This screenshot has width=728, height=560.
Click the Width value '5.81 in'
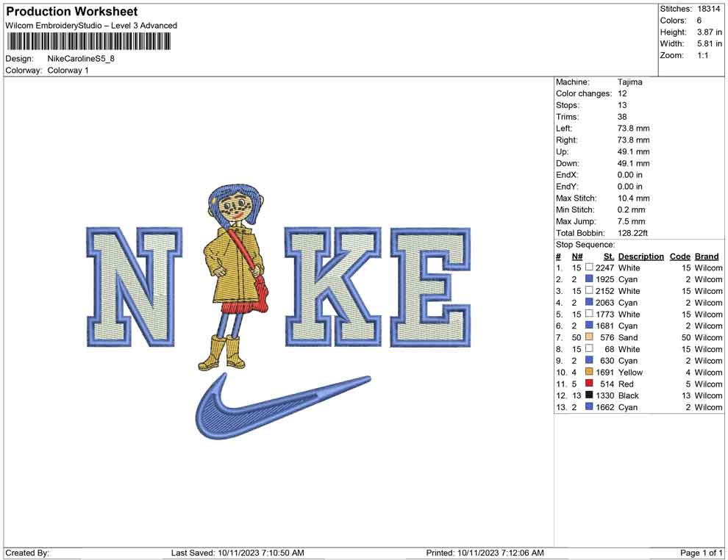(710, 43)
